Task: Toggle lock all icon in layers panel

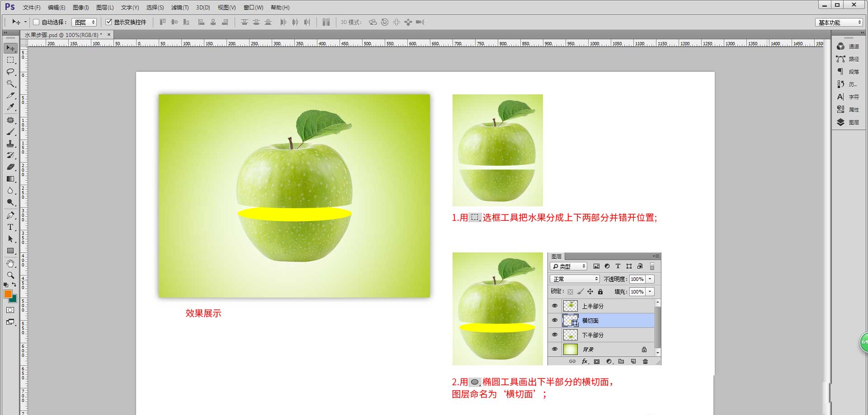Action: pyautogui.click(x=600, y=292)
